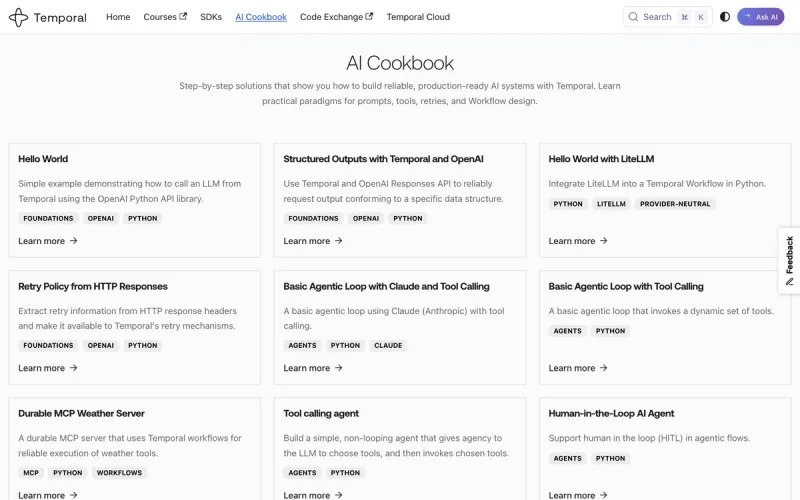Open Basic Agentic Loop with Tool Calling title
The width and height of the screenshot is (800, 500).
pos(626,286)
